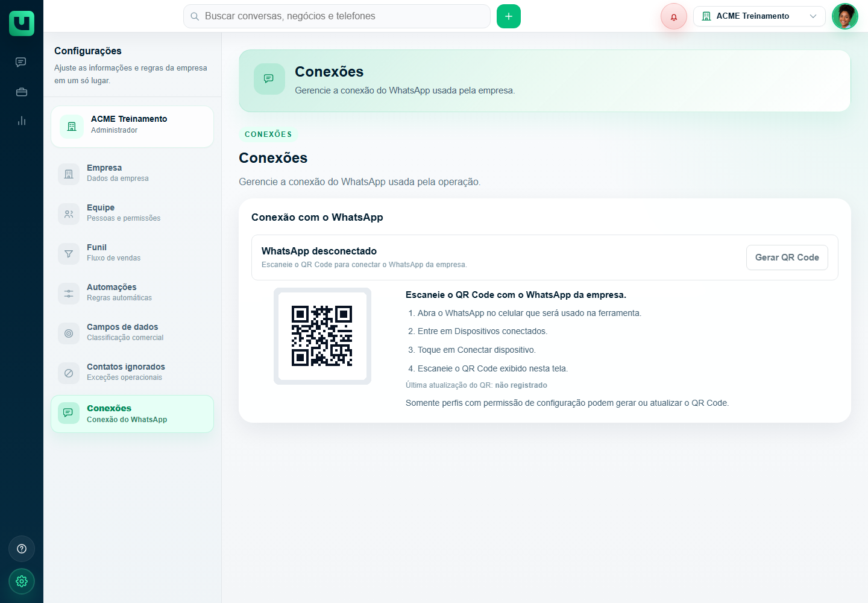
Task: Click the Empresa building icon
Action: coord(69,174)
